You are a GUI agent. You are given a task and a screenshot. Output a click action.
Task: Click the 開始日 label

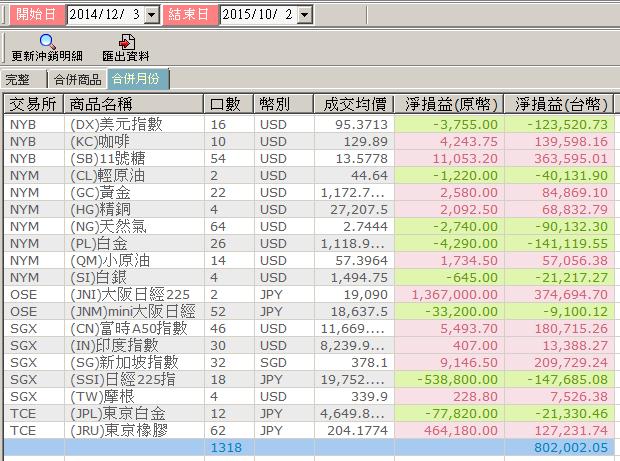coord(36,15)
